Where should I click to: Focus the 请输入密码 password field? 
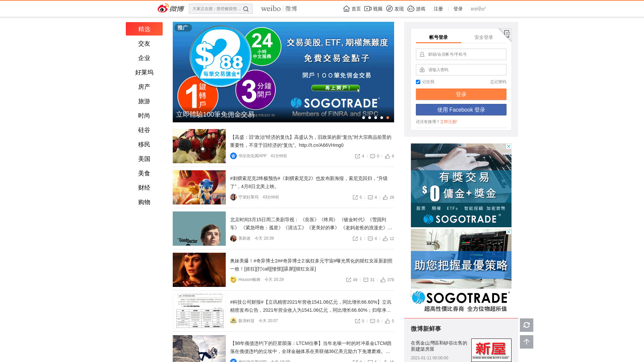(x=461, y=70)
